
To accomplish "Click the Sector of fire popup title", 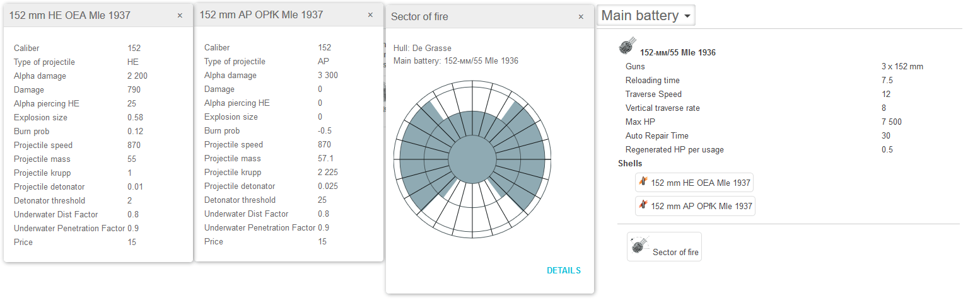I will pos(419,17).
